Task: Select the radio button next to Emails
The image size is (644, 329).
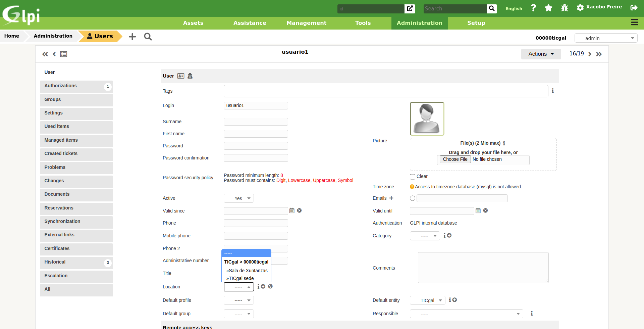Action: [x=412, y=198]
